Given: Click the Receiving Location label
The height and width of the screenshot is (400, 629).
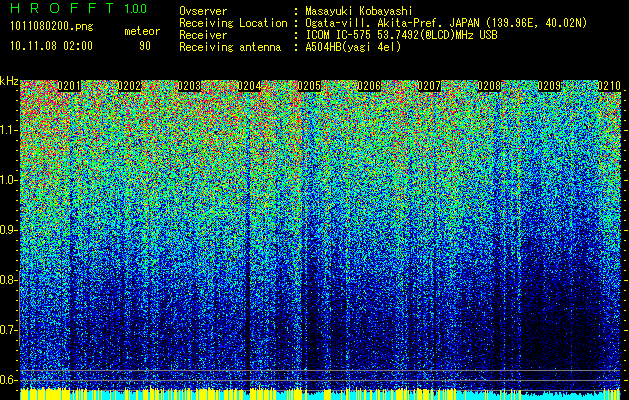Looking at the screenshot, I should point(233,23).
